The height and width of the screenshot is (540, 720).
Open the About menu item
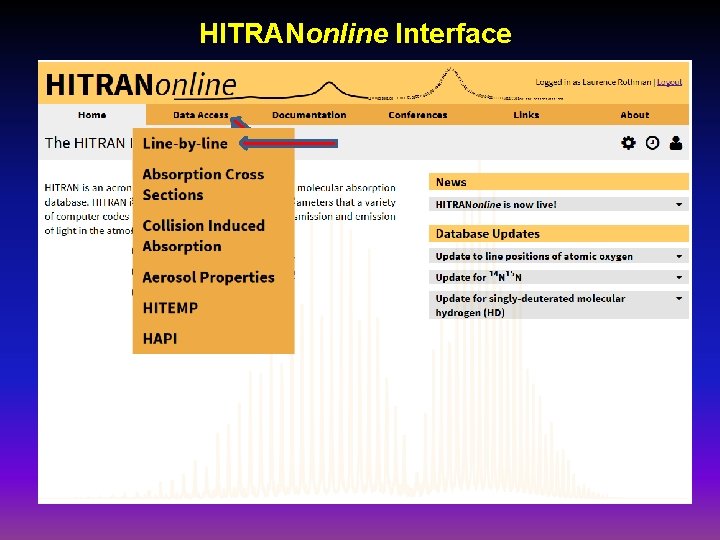click(635, 115)
